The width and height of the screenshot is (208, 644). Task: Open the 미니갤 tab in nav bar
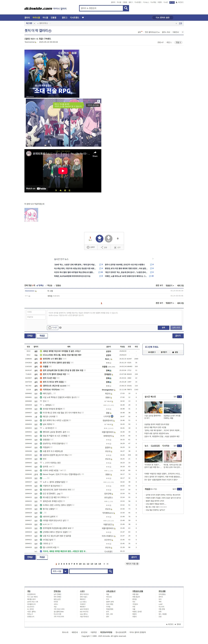(45, 18)
